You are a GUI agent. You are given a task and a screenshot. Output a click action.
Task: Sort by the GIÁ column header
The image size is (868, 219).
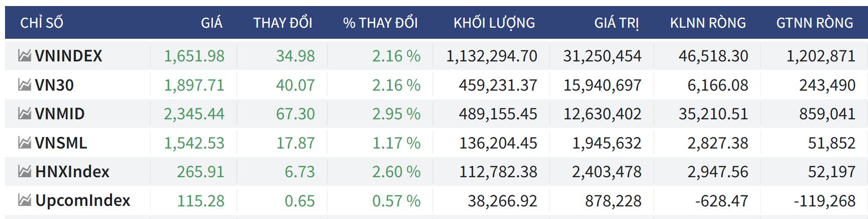211,23
